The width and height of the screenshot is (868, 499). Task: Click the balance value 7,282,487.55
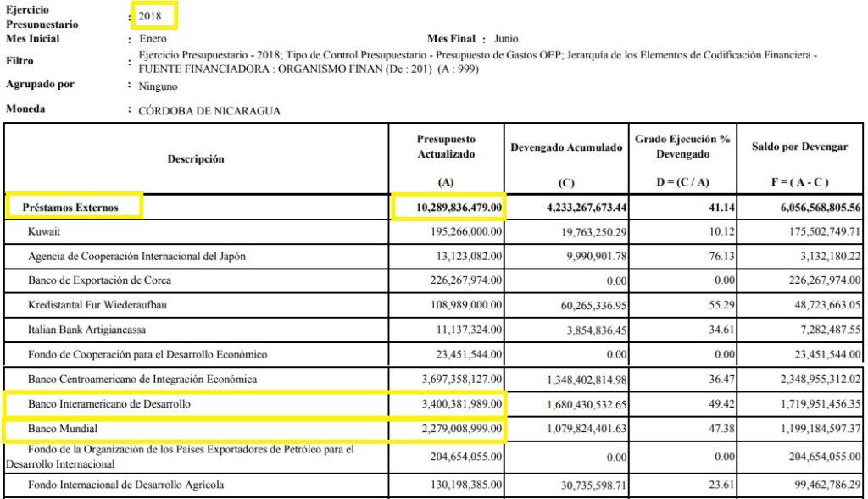pyautogui.click(x=831, y=330)
